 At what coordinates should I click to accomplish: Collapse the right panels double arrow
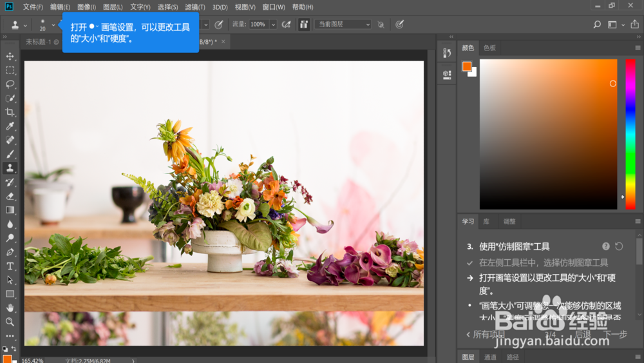tap(638, 37)
